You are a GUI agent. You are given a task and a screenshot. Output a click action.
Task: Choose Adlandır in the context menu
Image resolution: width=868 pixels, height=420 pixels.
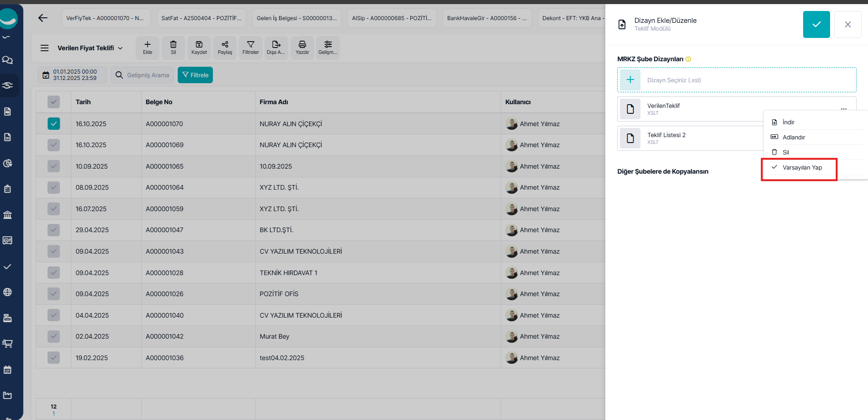coord(794,138)
